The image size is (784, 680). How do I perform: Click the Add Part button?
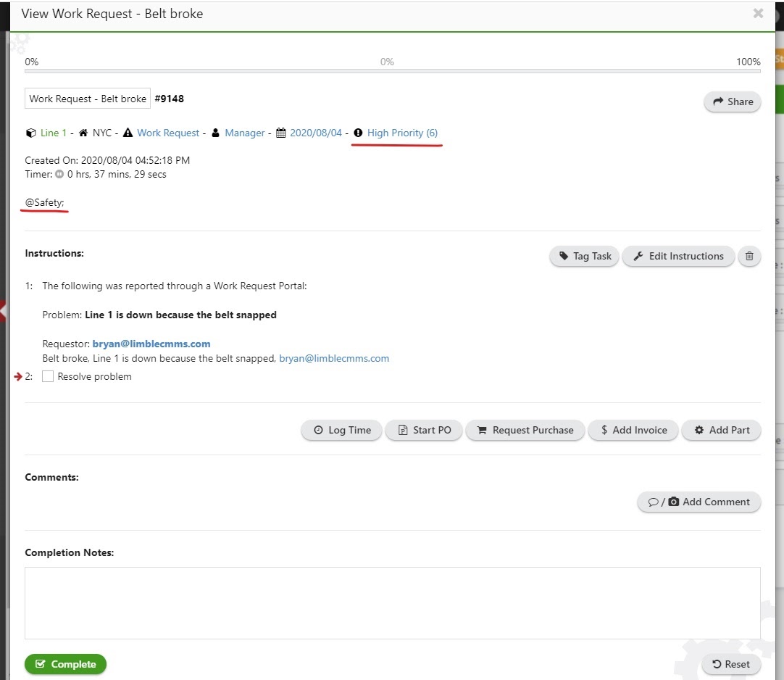[722, 430]
